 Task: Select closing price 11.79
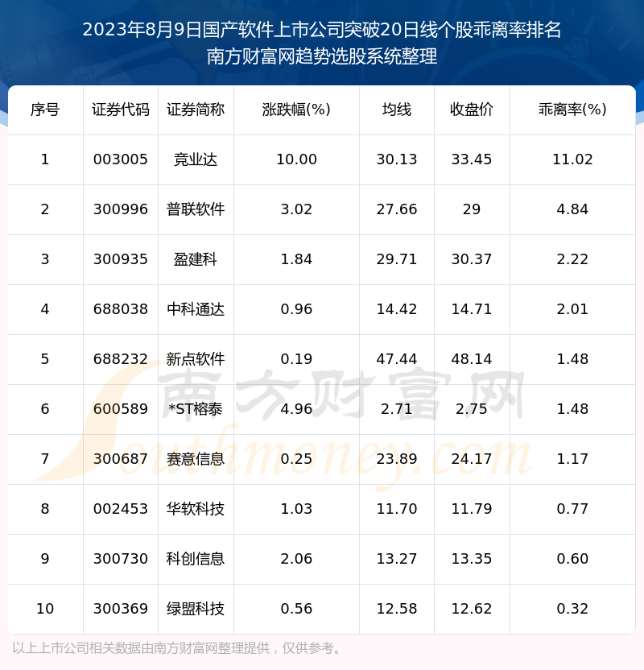coord(472,509)
